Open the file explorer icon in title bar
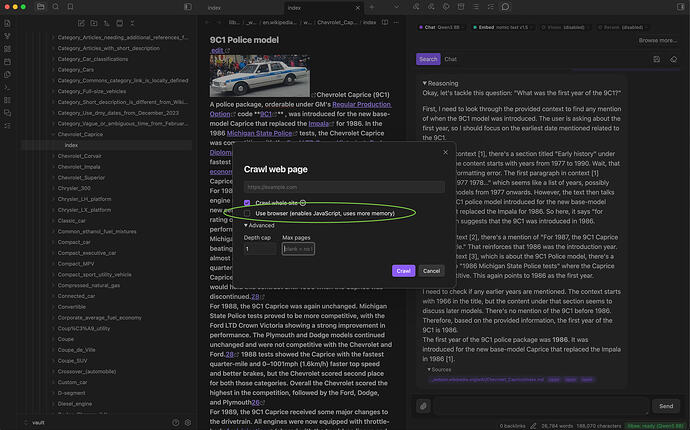 click(40, 7)
